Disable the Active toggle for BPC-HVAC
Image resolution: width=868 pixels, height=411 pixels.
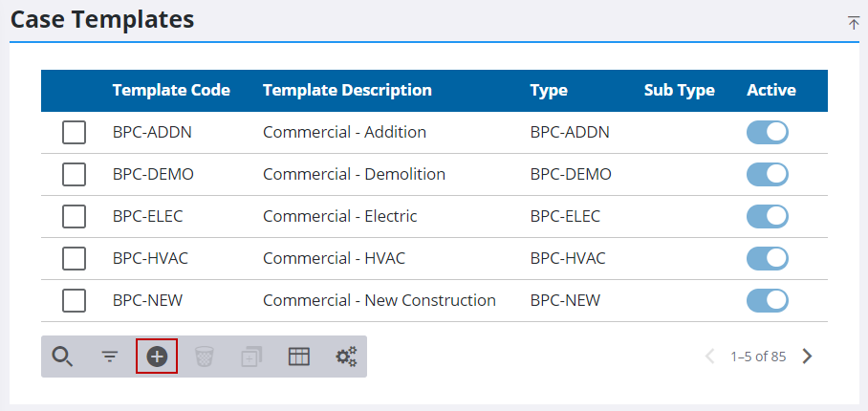(x=767, y=259)
